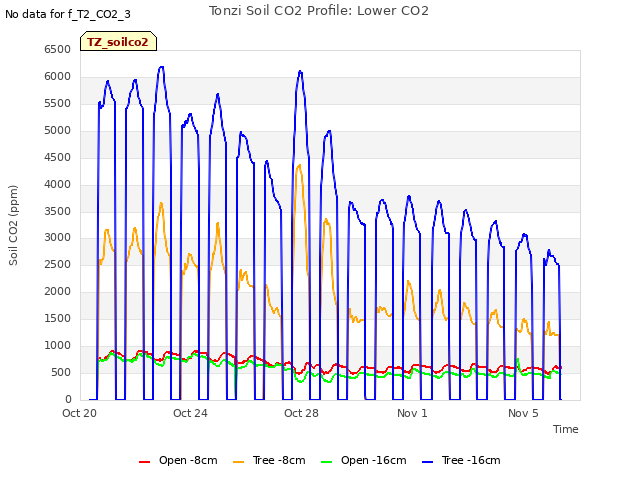This screenshot has width=640, height=480.
Task: Click the Oct 24 x-axis tick label
Action: (x=190, y=413)
